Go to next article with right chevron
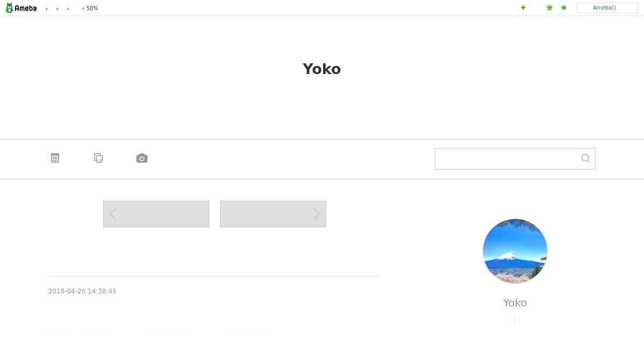 point(273,214)
